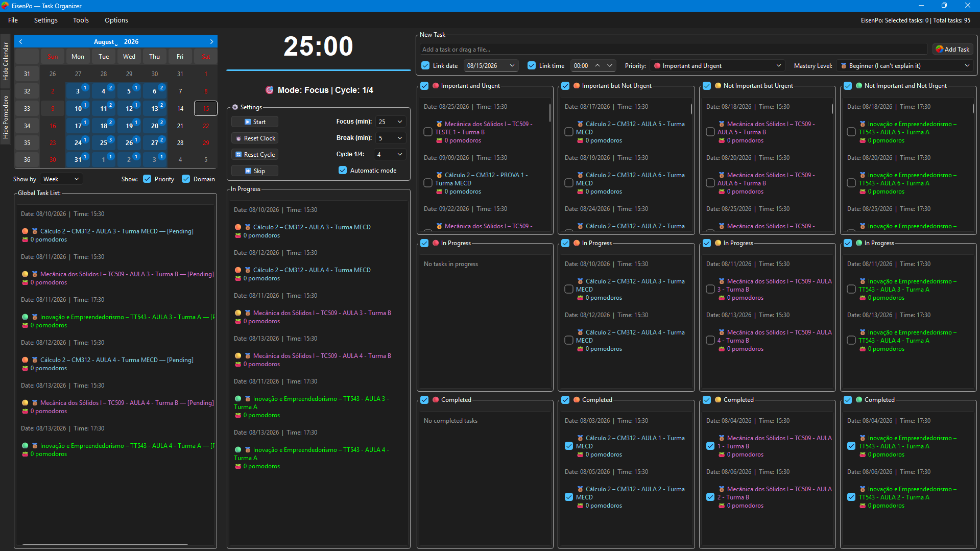Image resolution: width=980 pixels, height=551 pixels.
Task: Click the Reset Cycle button
Action: [x=255, y=155]
